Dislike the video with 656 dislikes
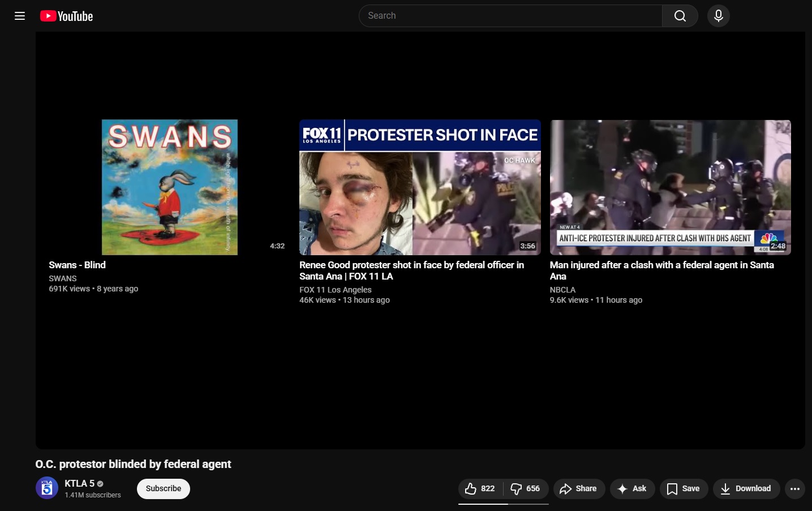This screenshot has height=511, width=812. coord(526,488)
